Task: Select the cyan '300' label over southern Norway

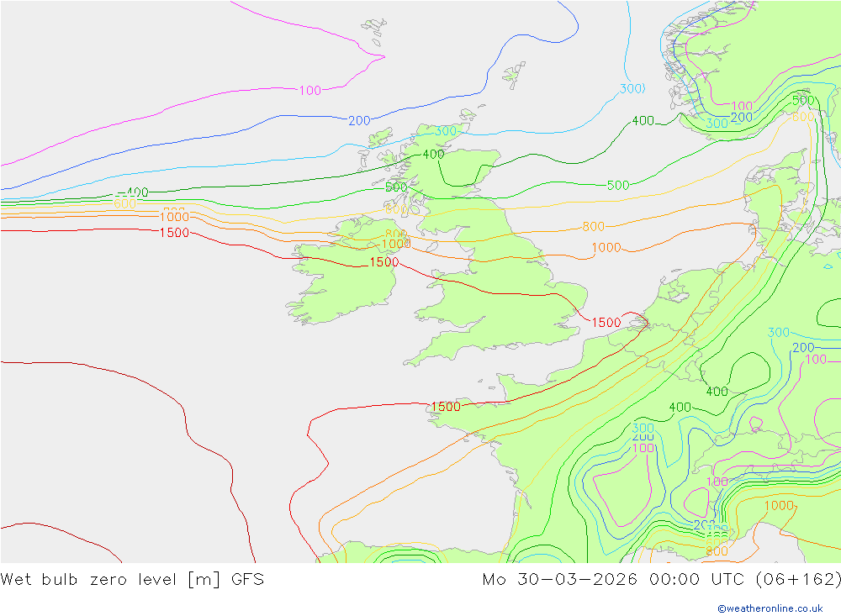Action: pyautogui.click(x=717, y=124)
